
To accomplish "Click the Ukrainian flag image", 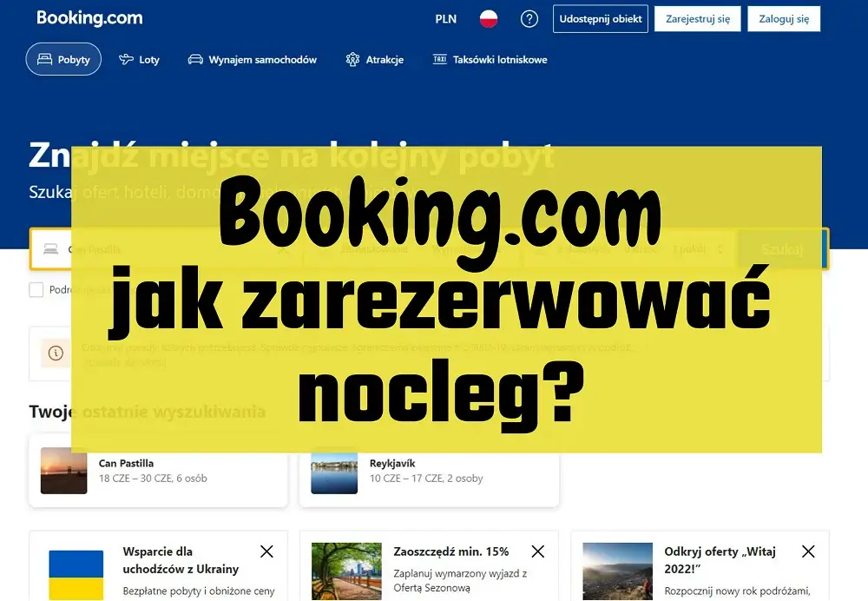I will pos(76,574).
